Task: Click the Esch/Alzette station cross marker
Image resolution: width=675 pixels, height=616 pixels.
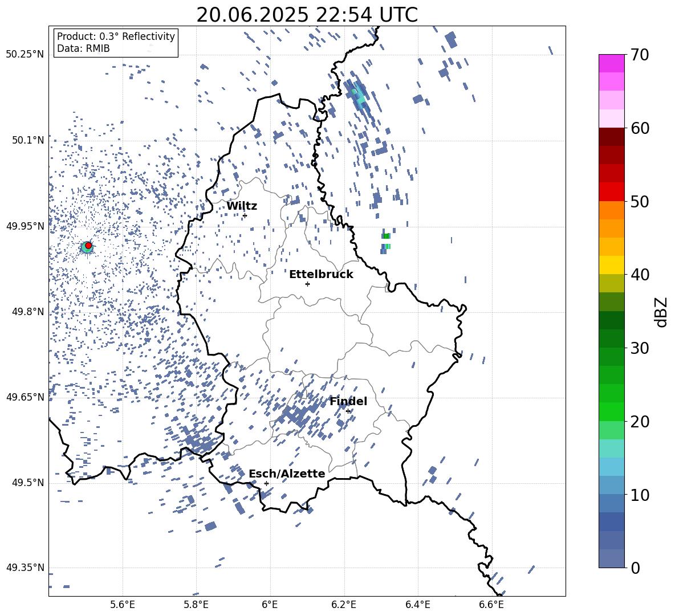Action: coord(266,483)
